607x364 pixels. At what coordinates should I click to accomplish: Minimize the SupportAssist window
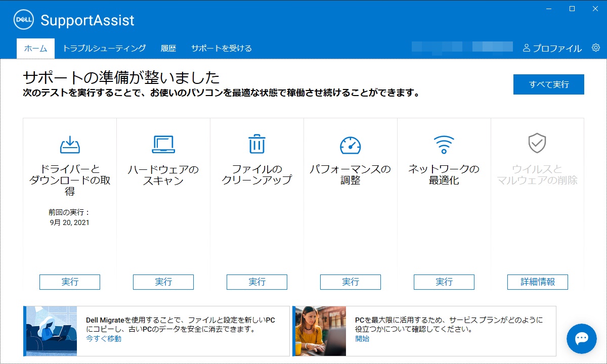point(549,9)
